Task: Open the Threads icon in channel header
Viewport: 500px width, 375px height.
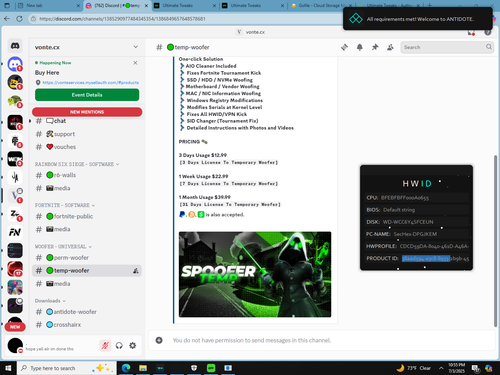Action: click(344, 47)
